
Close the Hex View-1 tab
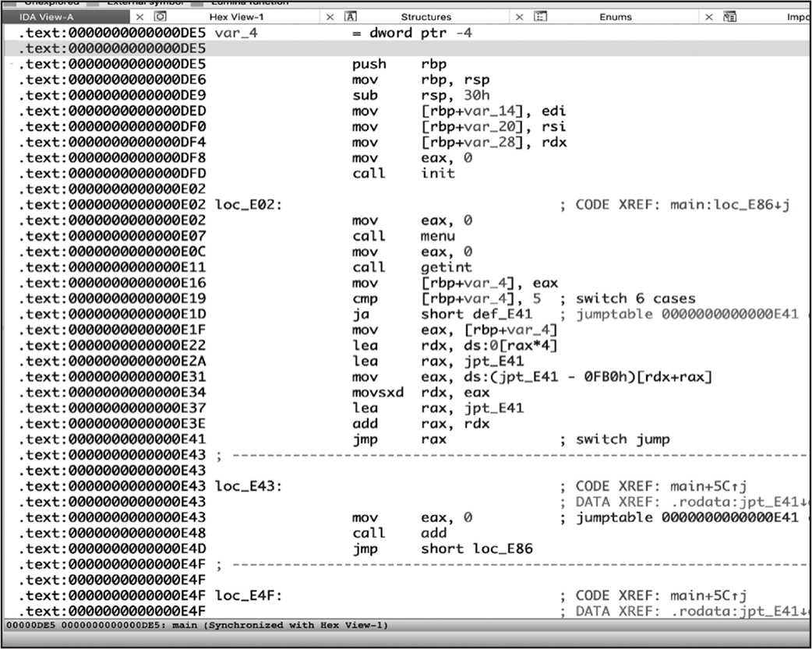click(330, 16)
